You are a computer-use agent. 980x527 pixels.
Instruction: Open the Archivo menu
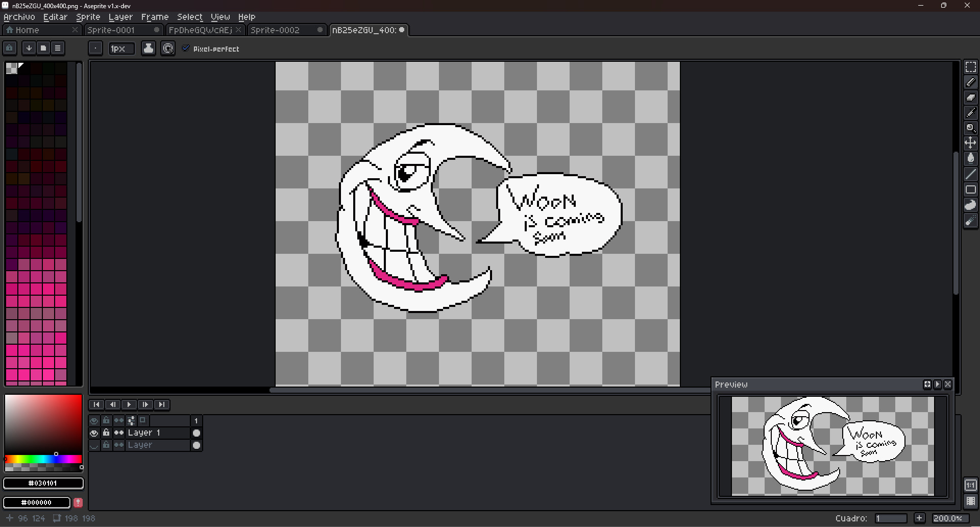coord(19,17)
